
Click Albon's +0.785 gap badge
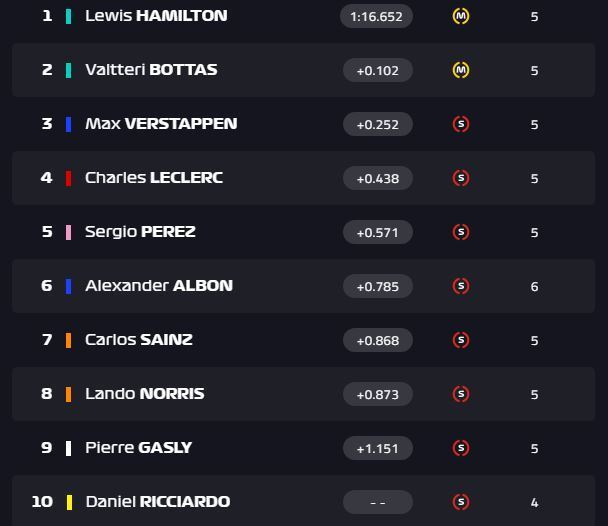[x=378, y=286]
